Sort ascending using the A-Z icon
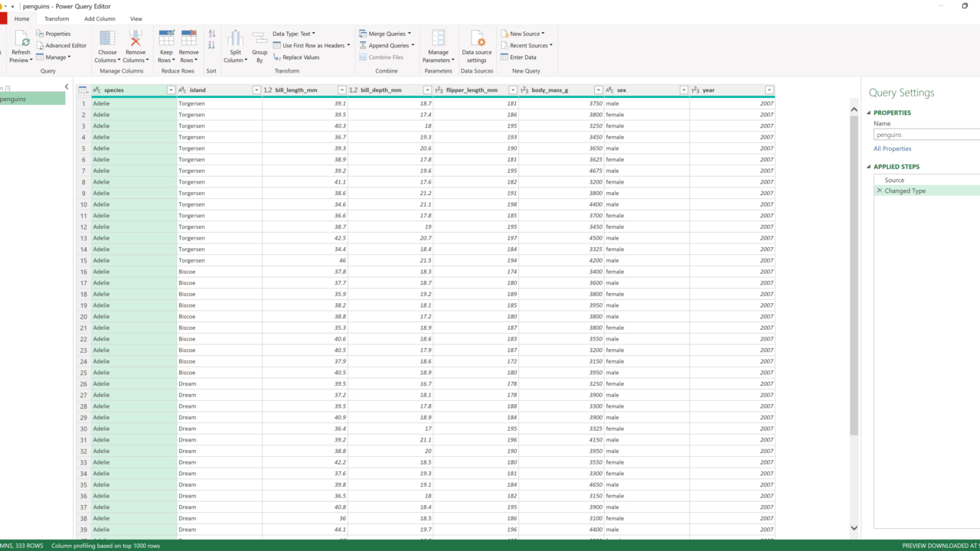980x551 pixels. point(212,34)
